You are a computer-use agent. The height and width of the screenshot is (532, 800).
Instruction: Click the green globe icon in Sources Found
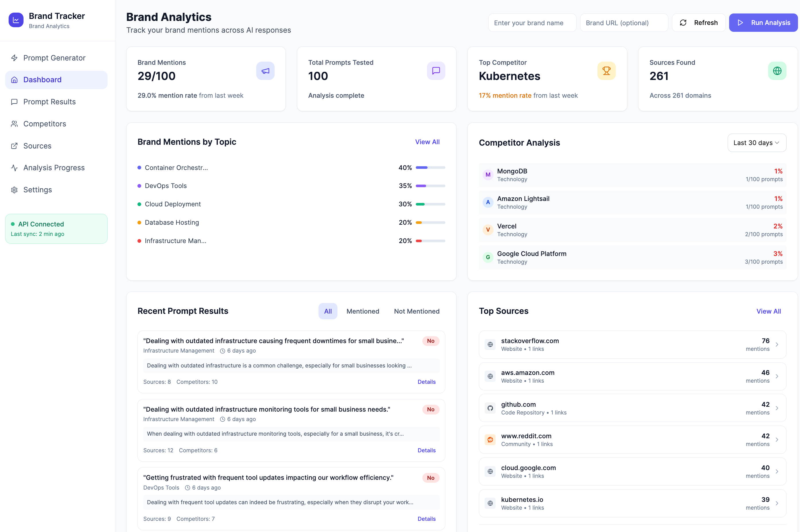[777, 71]
